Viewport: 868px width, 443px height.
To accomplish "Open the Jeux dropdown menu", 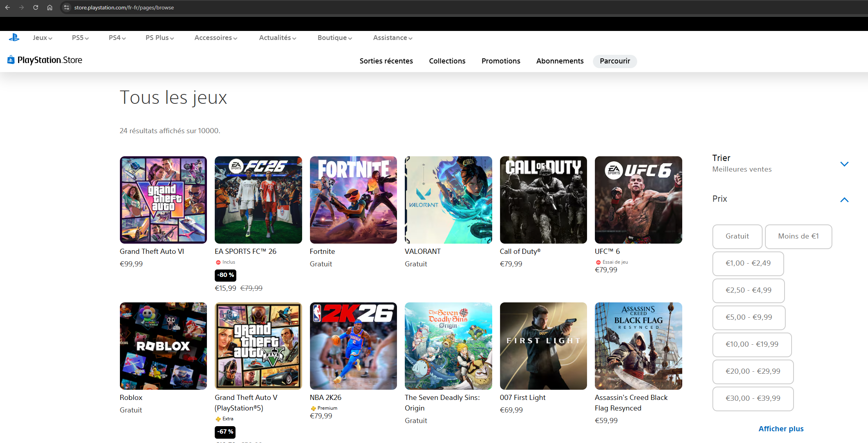I will coord(42,38).
